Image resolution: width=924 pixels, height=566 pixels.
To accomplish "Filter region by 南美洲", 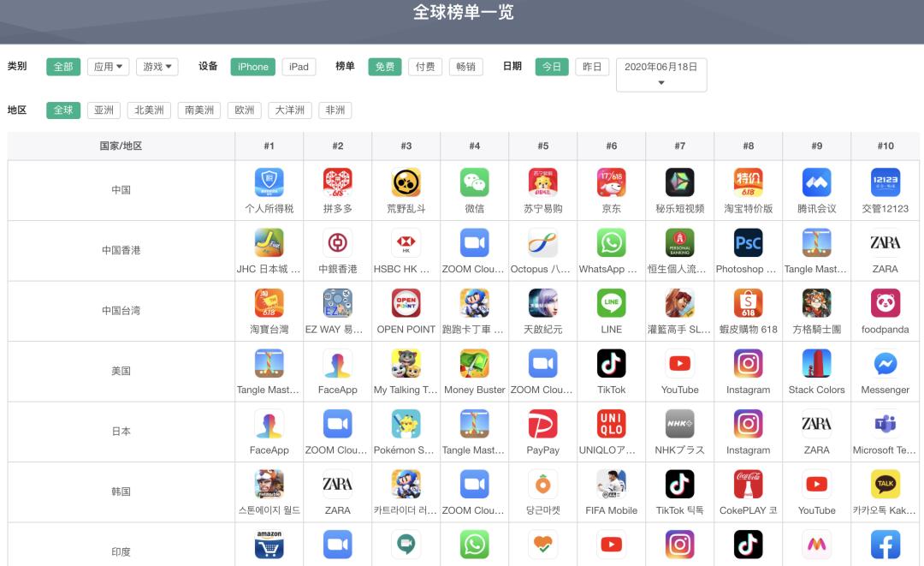I will click(199, 110).
